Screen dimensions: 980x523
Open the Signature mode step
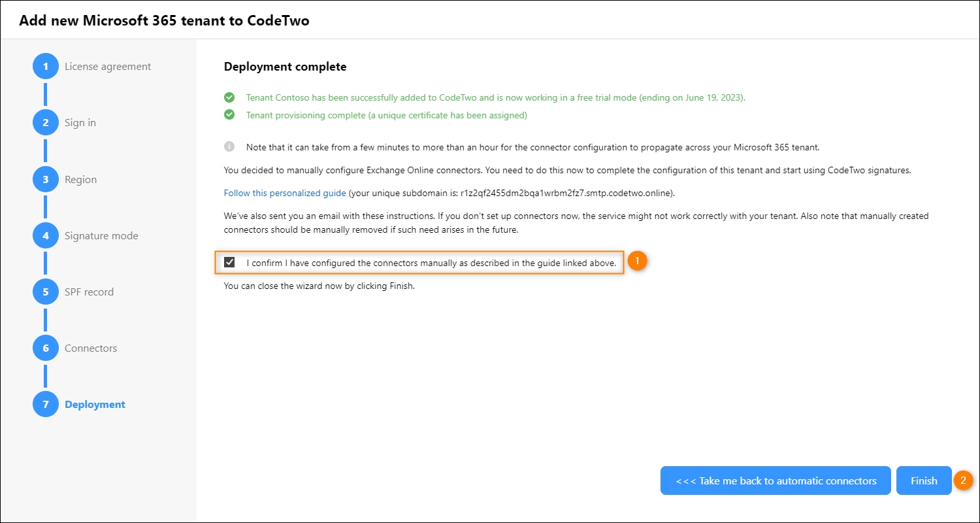[x=101, y=235]
